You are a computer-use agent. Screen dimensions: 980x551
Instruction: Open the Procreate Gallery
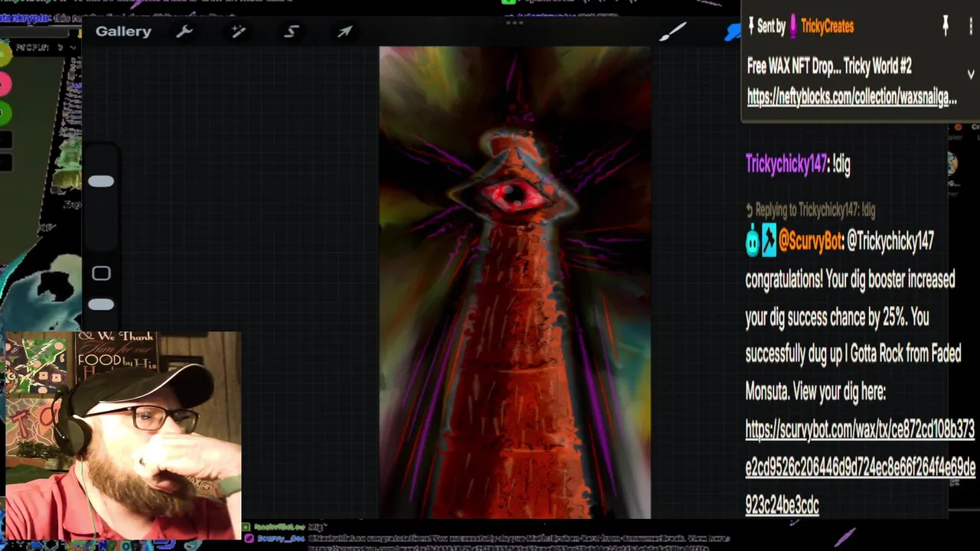point(123,31)
